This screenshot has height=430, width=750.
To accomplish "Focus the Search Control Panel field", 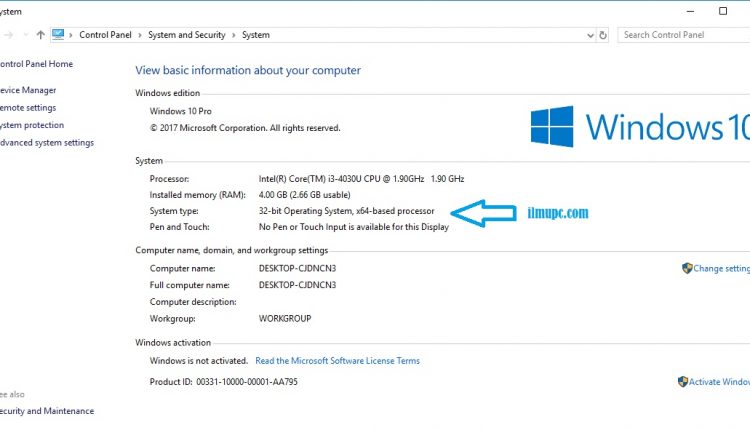I will 684,34.
